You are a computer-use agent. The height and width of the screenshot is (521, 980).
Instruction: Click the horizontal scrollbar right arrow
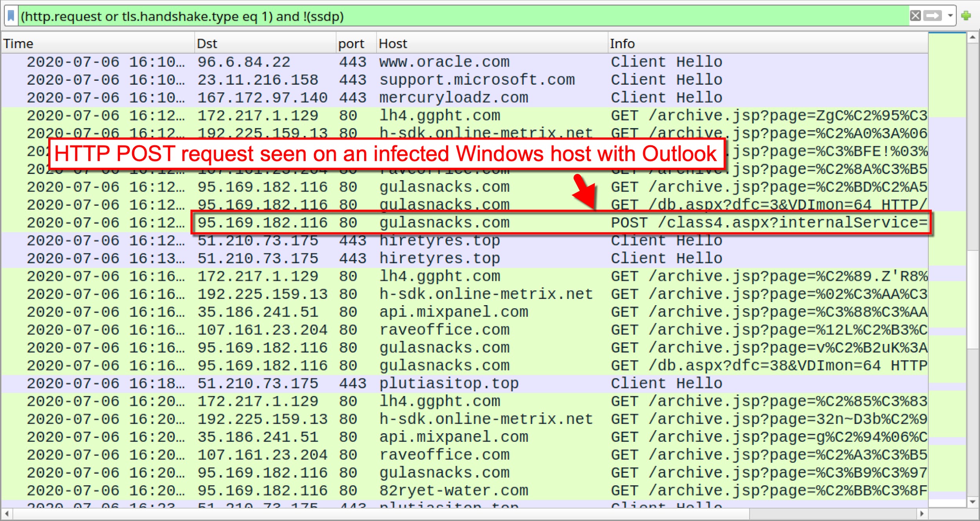(922, 514)
